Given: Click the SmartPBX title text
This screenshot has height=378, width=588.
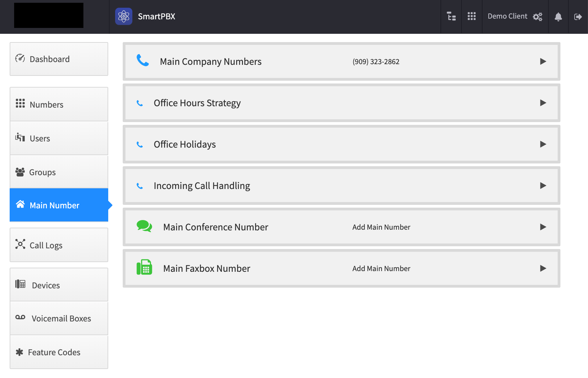Looking at the screenshot, I should [156, 16].
